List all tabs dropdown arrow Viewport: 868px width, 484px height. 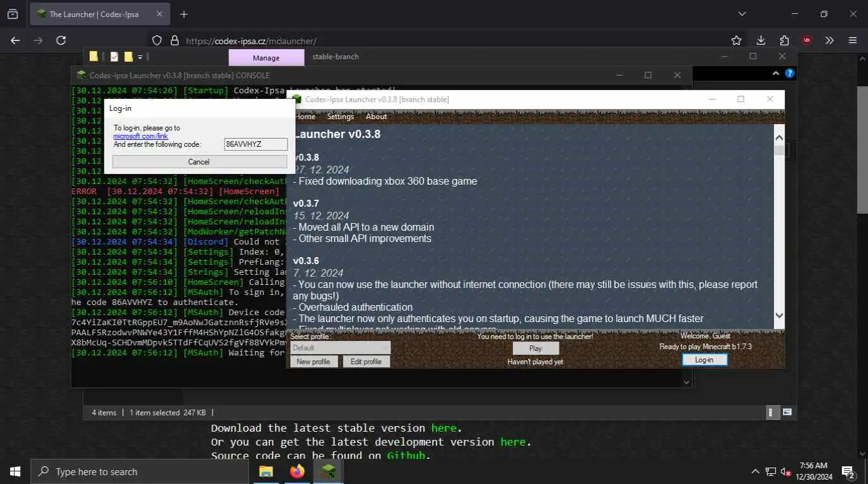pyautogui.click(x=742, y=14)
